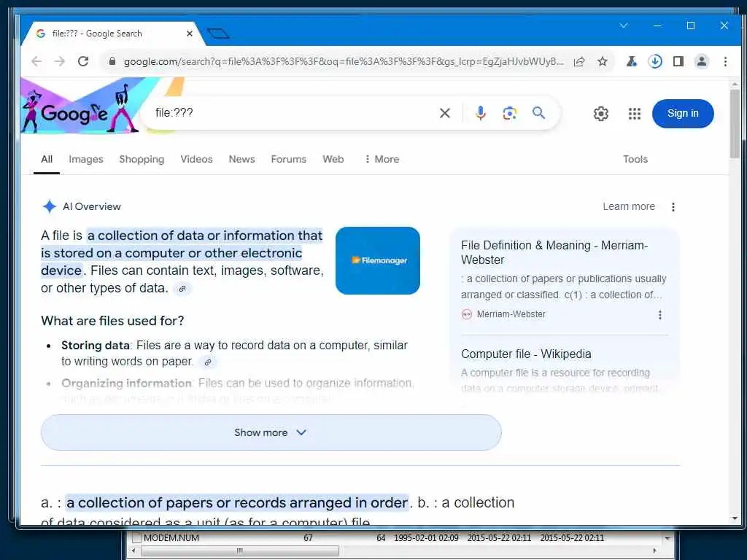Open Google quick settings gear
Screen dimensions: 747x560
point(601,113)
